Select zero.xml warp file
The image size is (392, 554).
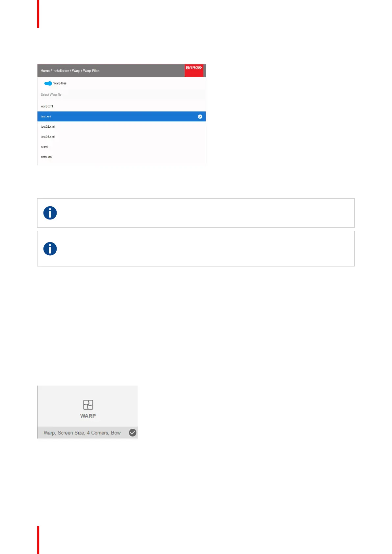pyautogui.click(x=121, y=157)
